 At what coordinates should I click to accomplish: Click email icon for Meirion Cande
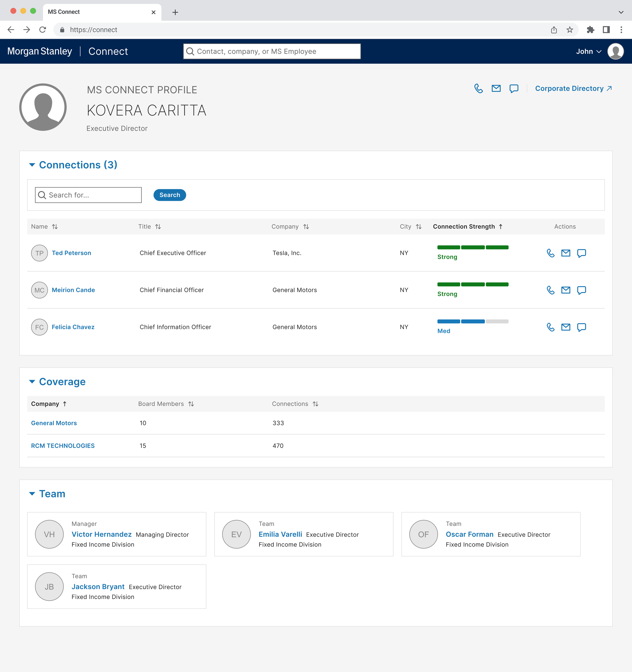pos(566,290)
